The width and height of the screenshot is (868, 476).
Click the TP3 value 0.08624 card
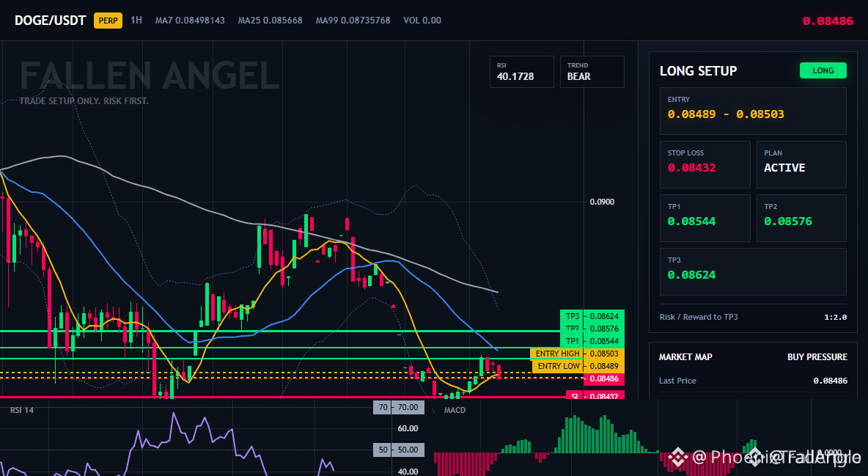click(x=753, y=271)
